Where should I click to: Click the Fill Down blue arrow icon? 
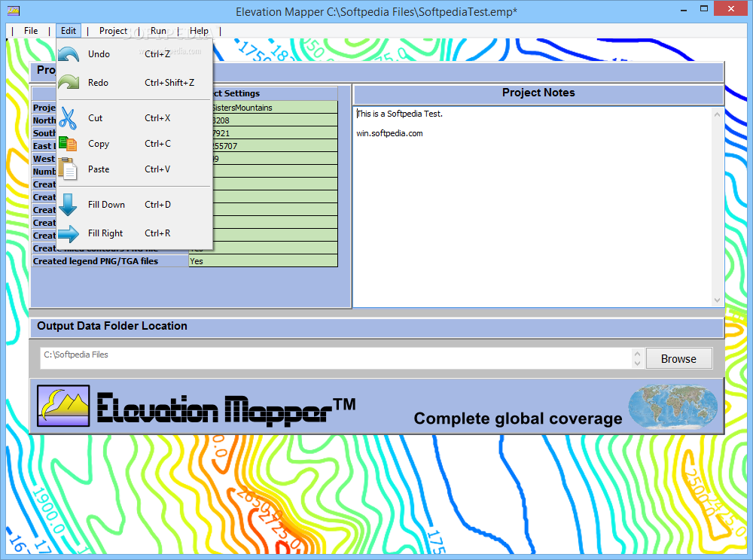68,205
